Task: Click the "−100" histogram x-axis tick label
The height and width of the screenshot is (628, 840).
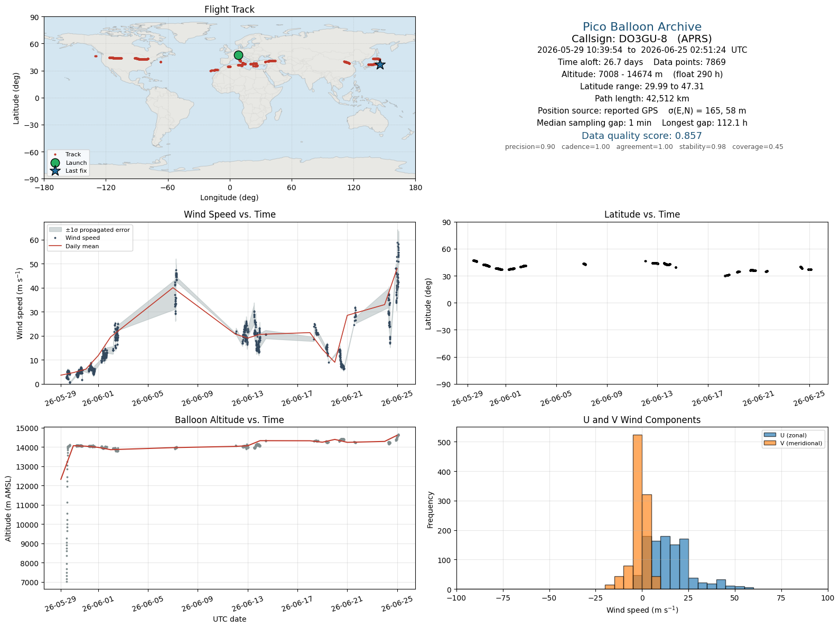Action: pyautogui.click(x=456, y=598)
